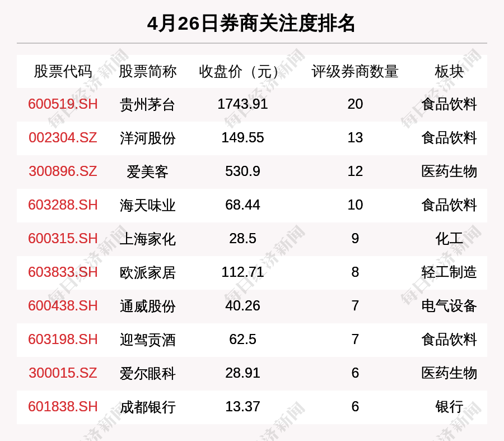Screen dimensions: 504x441
Task: Click stock code 600519.SH
Action: click(63, 104)
